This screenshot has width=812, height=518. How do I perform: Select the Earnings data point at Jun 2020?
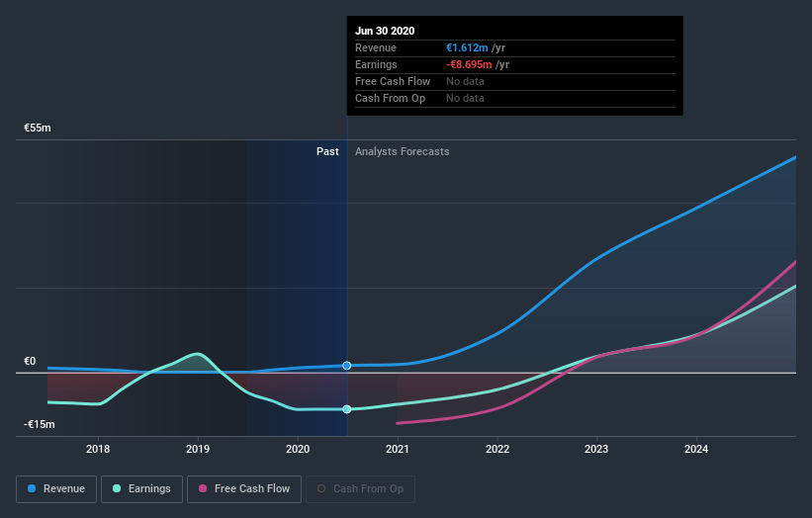pyautogui.click(x=347, y=409)
